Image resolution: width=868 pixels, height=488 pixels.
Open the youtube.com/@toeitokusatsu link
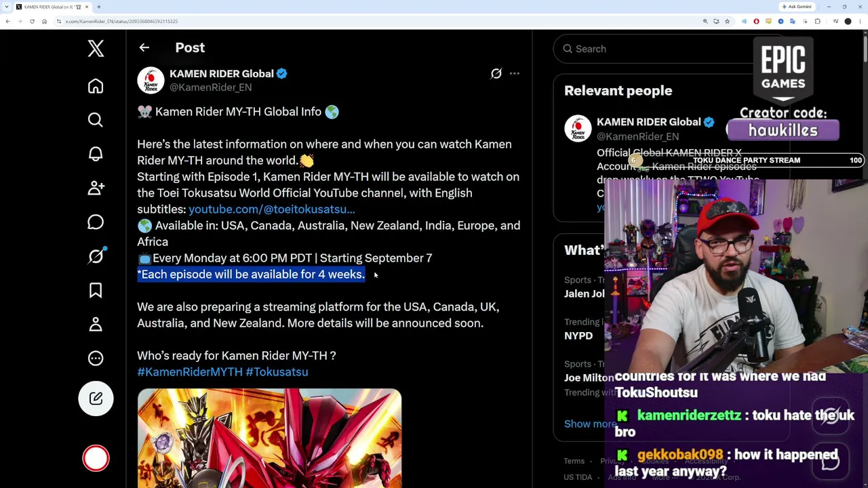272,209
